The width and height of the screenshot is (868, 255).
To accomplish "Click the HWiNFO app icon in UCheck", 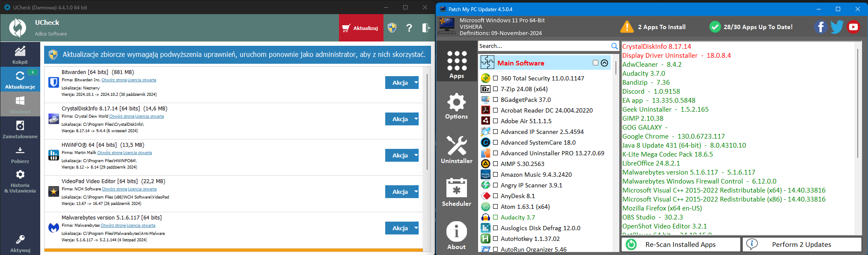I will point(54,155).
